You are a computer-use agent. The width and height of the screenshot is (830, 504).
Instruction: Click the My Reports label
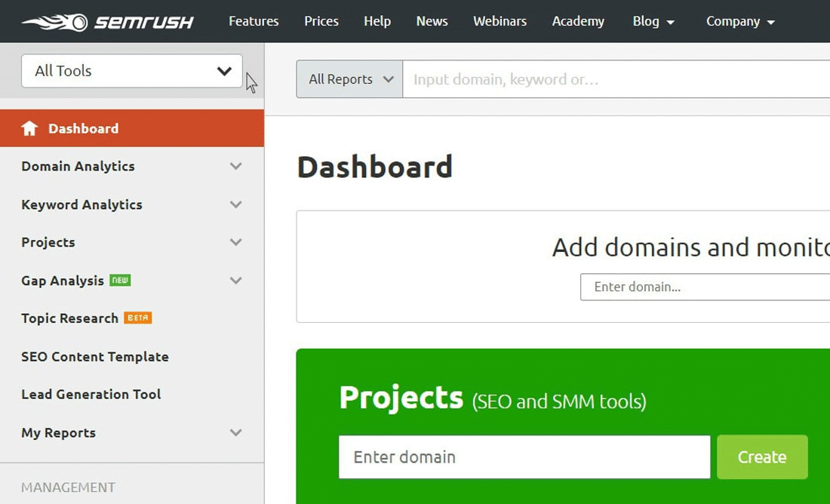58,432
